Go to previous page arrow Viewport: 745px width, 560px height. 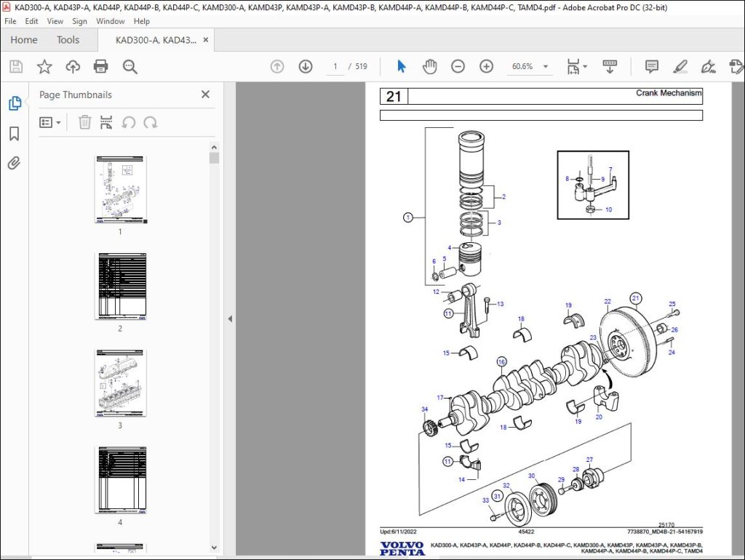(x=277, y=66)
